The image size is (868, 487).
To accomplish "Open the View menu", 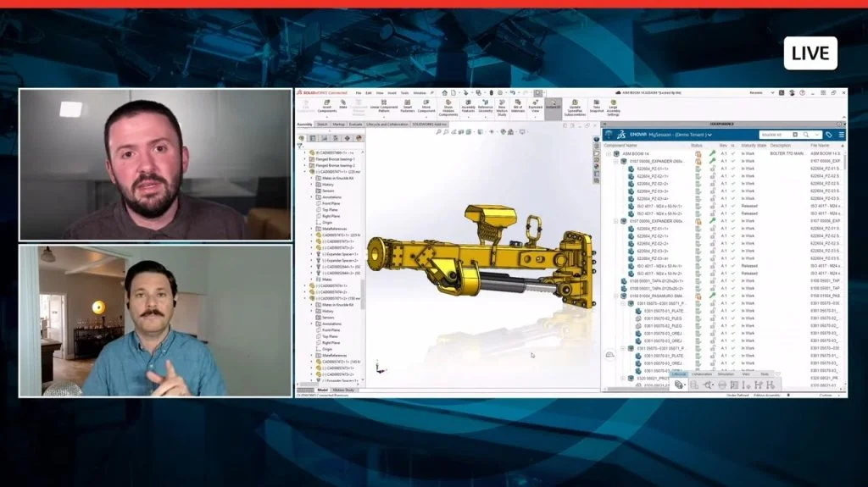I will [x=380, y=93].
